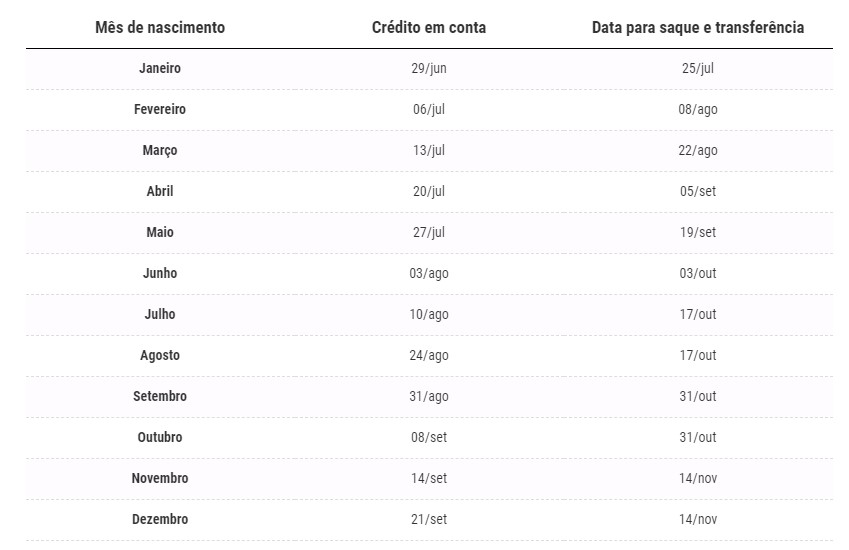Click the "Data para saque e transferência" header
The height and width of the screenshot is (550, 849).
[x=698, y=27]
